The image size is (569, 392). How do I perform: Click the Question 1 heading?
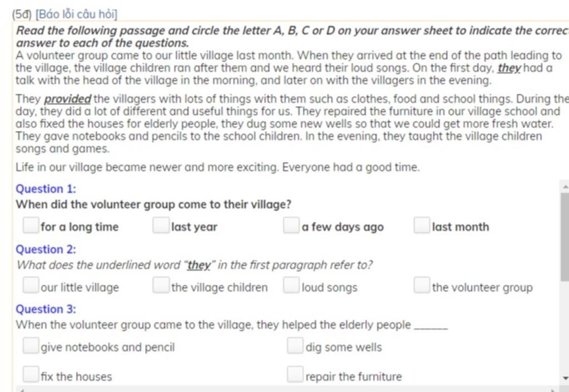pos(46,189)
